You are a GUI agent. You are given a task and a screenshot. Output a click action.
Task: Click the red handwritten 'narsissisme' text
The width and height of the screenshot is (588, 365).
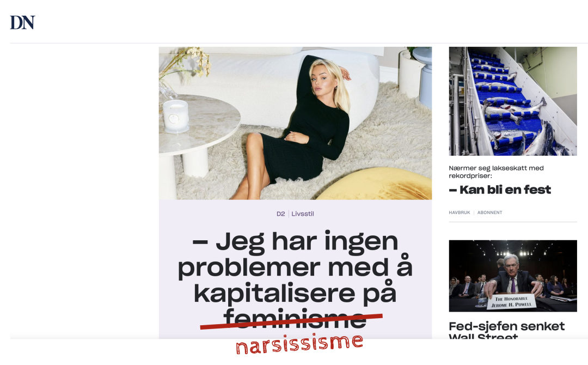pos(299,344)
